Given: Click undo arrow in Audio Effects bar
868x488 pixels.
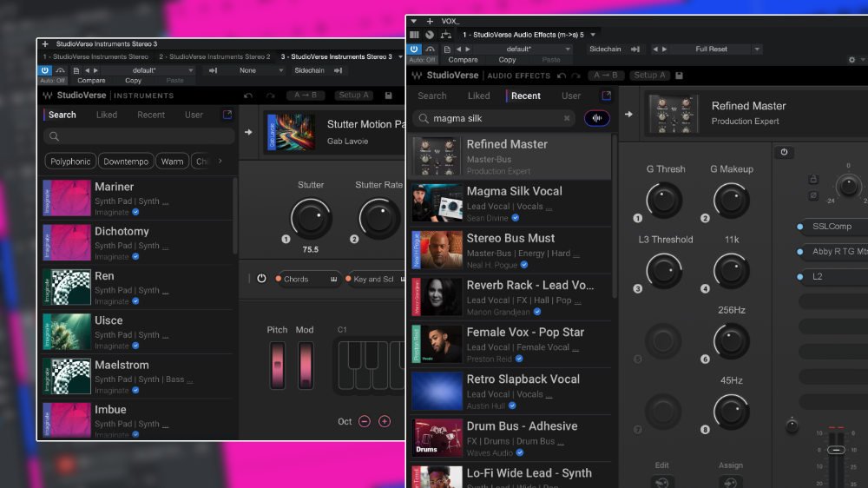Looking at the screenshot, I should (562, 76).
